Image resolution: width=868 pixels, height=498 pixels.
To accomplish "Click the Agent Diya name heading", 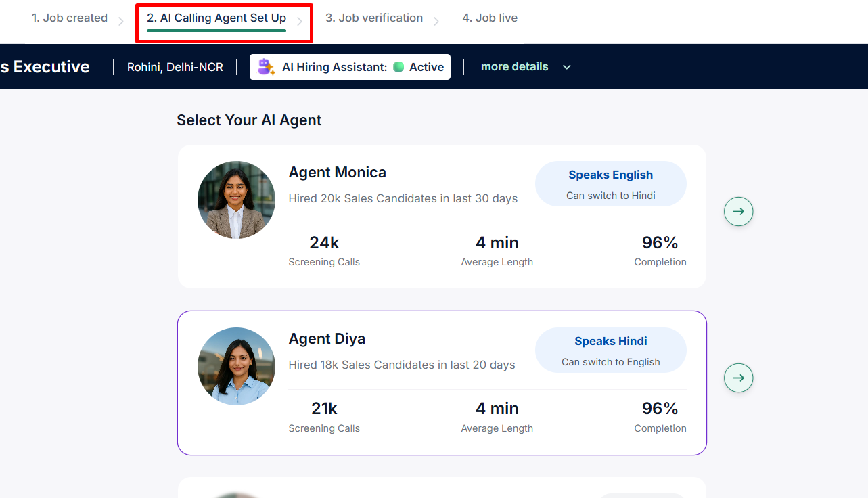I will click(327, 338).
